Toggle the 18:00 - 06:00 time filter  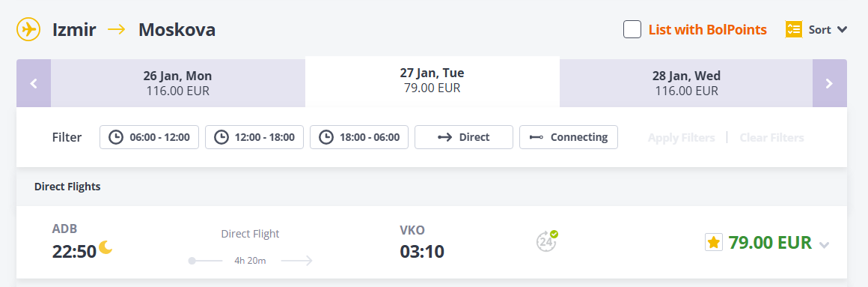358,137
